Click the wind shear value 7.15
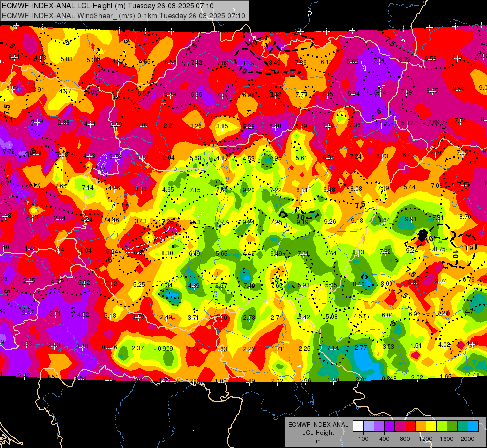 click(195, 190)
